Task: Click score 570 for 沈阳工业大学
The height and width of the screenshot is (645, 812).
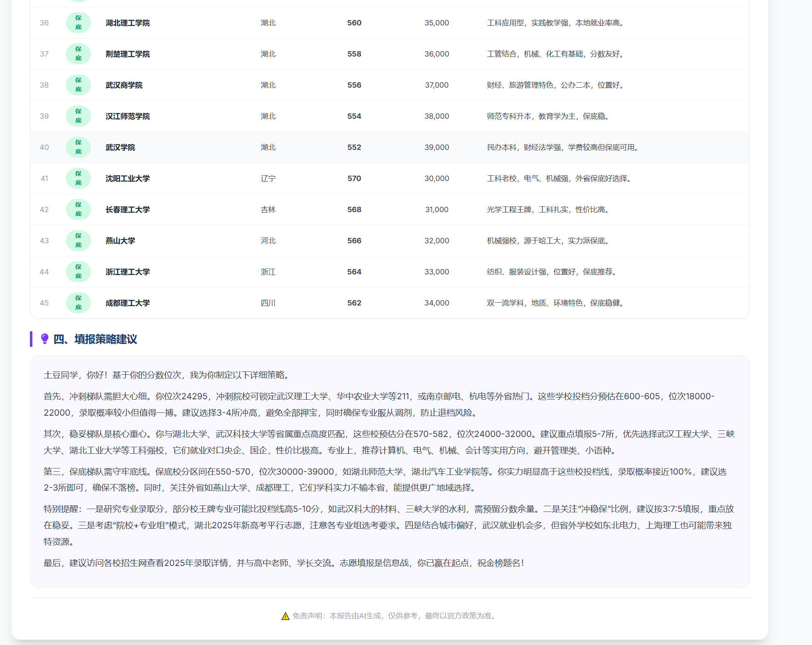Action: click(354, 179)
